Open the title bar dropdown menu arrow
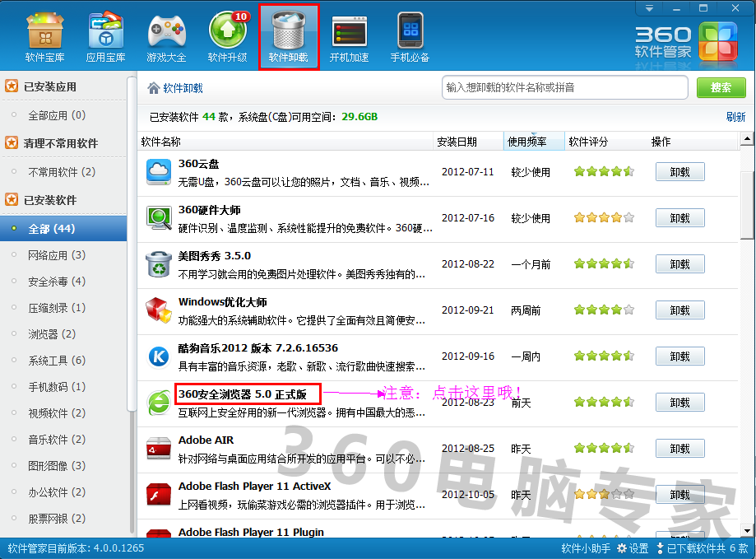 pyautogui.click(x=650, y=7)
